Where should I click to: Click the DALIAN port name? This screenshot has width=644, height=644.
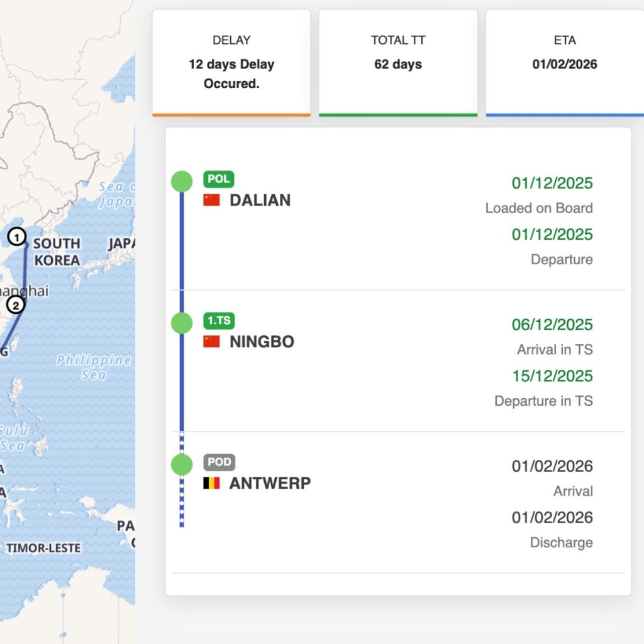click(x=260, y=200)
